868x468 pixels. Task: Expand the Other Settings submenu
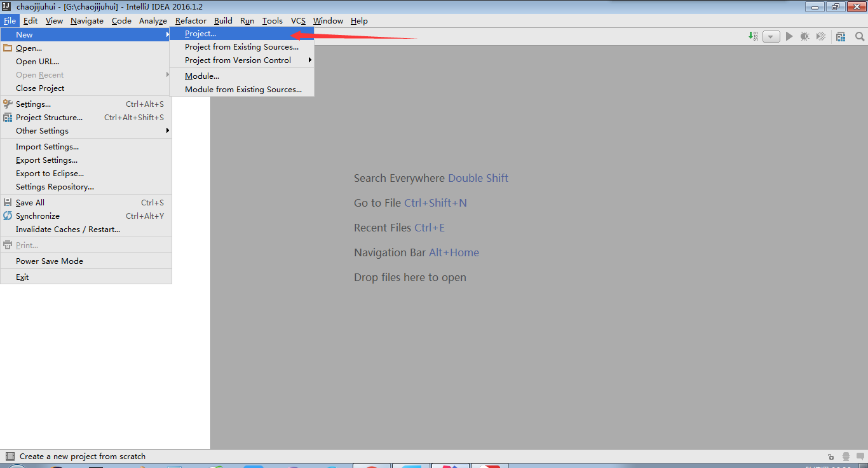pyautogui.click(x=86, y=131)
